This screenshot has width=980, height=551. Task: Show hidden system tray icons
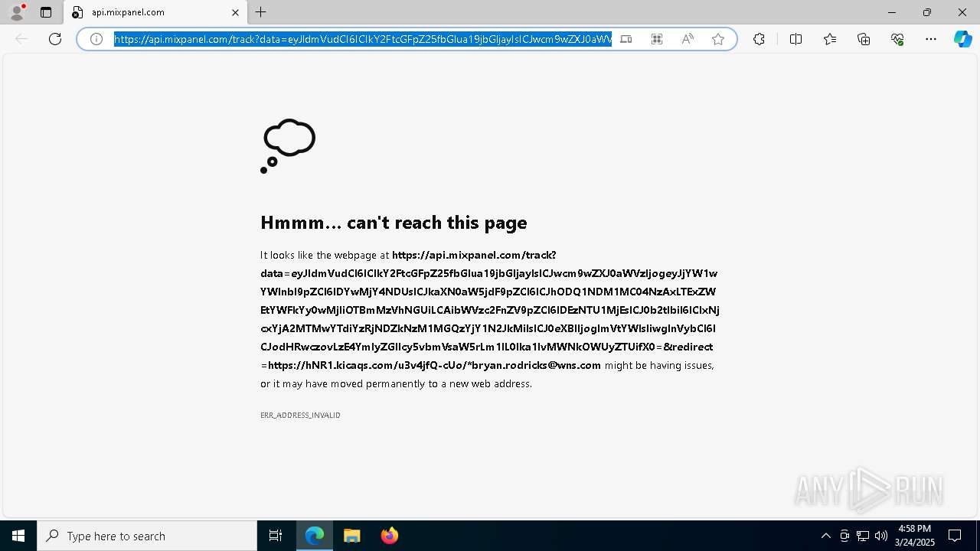tap(826, 536)
